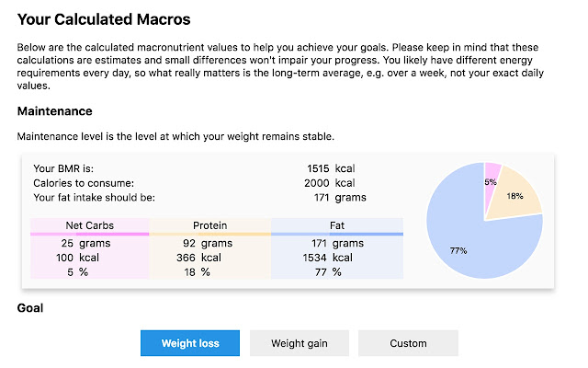Click the 1534 kcal fat value
The width and height of the screenshot is (588, 368).
(330, 258)
